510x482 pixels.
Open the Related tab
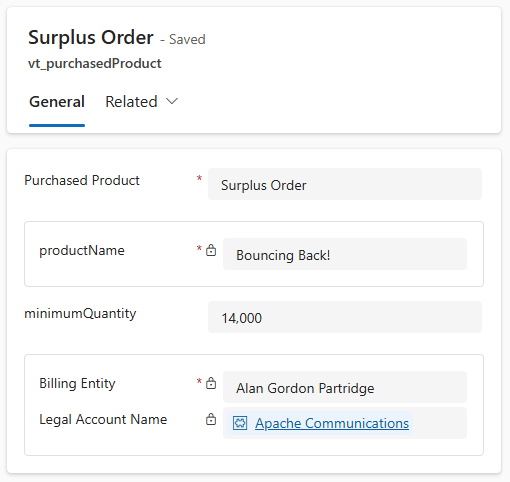coord(131,102)
